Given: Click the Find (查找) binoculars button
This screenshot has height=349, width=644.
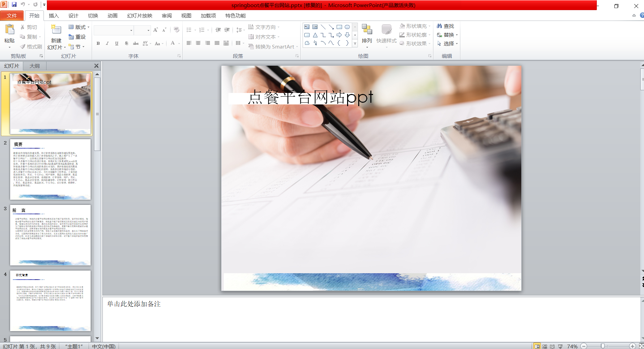Looking at the screenshot, I should [x=445, y=26].
